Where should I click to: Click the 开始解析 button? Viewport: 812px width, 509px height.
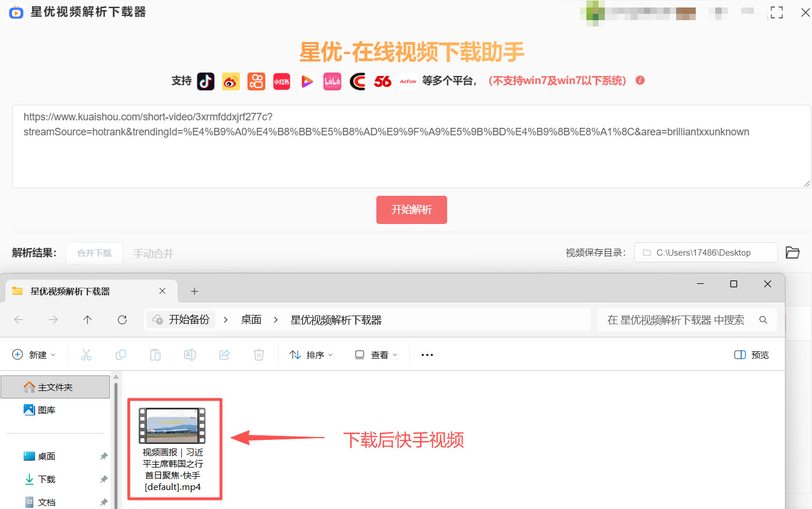(x=411, y=210)
